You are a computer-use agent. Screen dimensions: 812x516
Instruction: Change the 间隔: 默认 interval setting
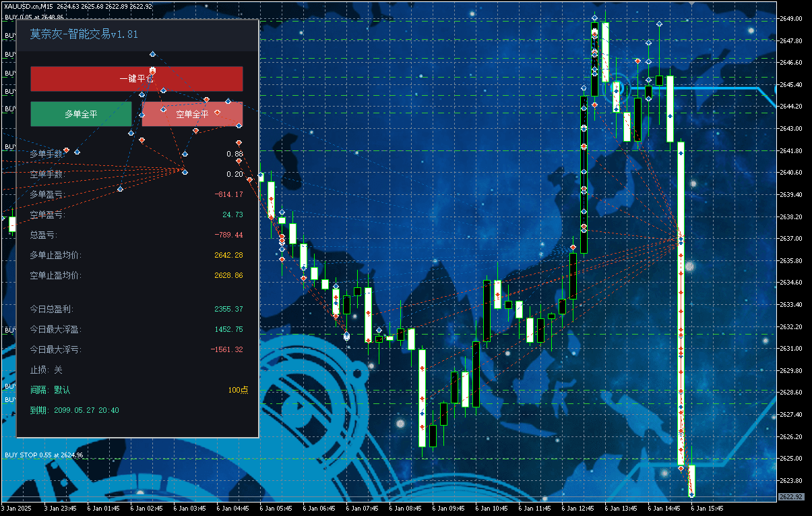50,390
